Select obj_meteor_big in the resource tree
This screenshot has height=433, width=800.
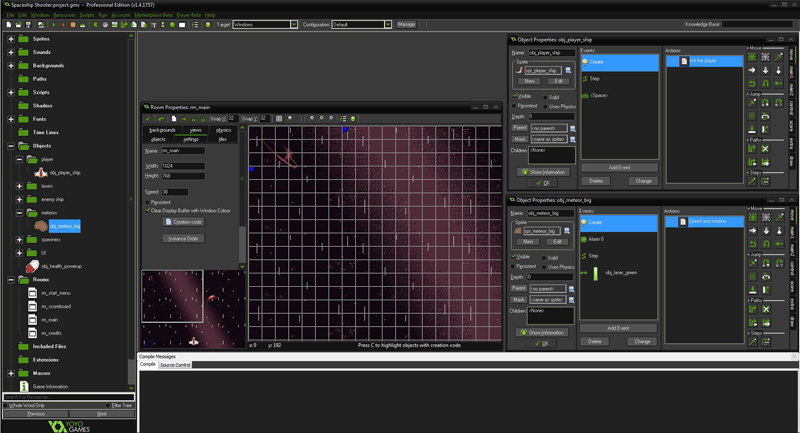point(64,226)
